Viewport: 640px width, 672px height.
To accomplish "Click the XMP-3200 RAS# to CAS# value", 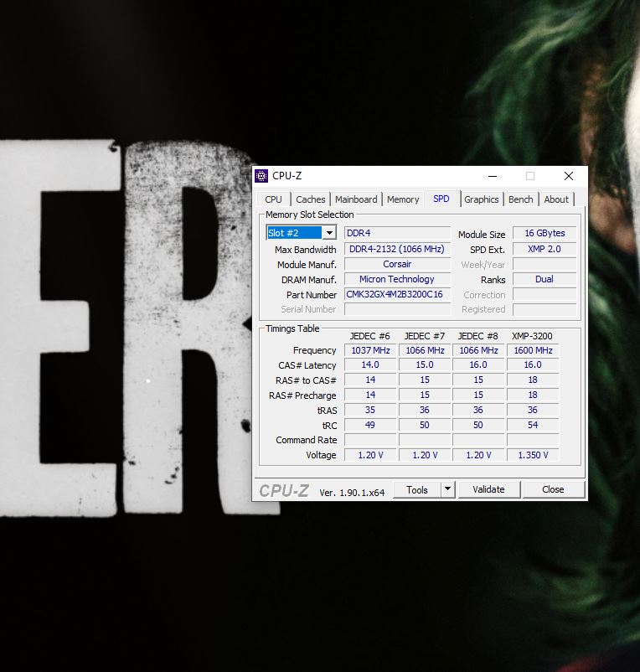I will 533,380.
